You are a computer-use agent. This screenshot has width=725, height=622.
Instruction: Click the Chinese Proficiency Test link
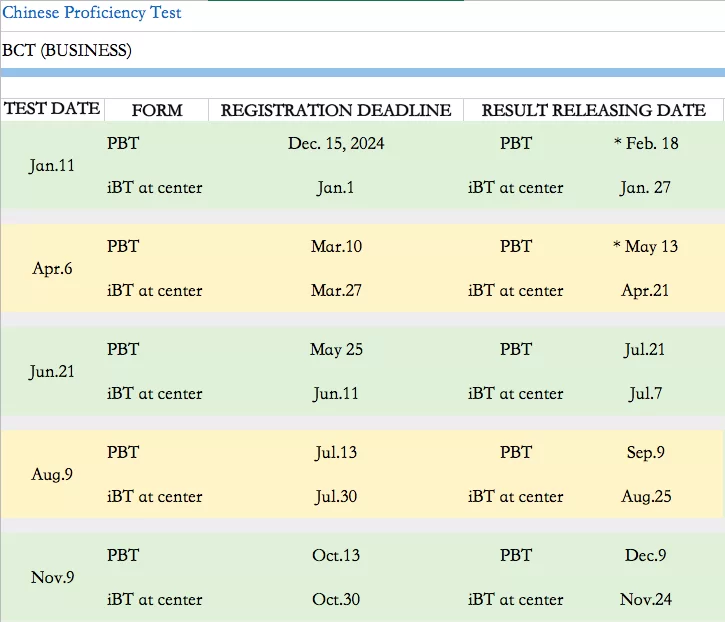(x=91, y=13)
